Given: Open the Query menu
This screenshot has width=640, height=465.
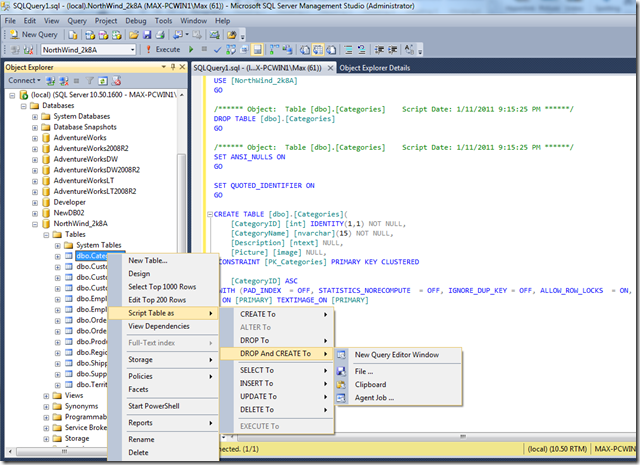Looking at the screenshot, I should pos(77,21).
